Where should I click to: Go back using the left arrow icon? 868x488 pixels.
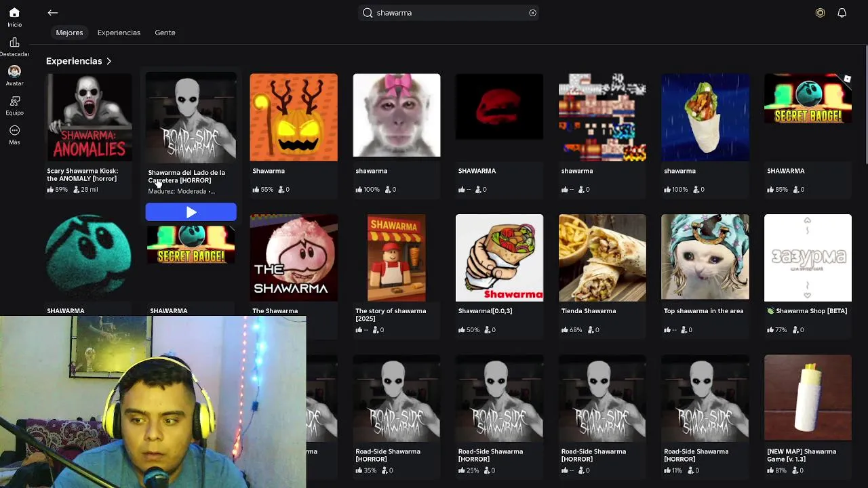pos(53,12)
